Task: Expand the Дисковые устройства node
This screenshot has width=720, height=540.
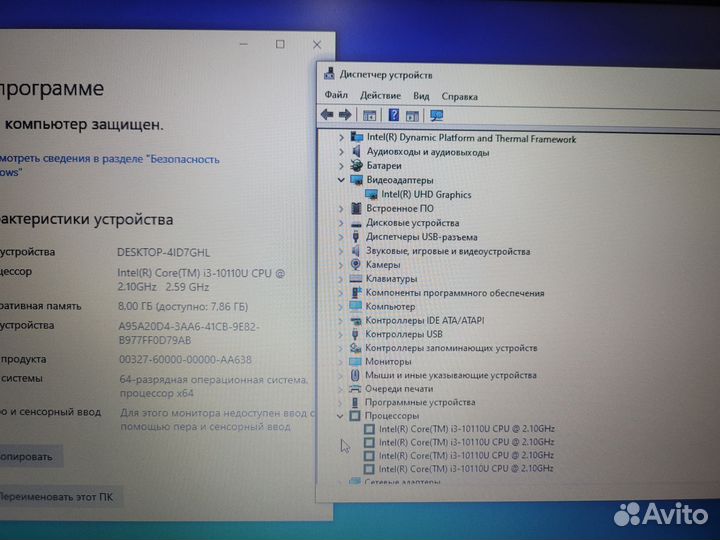Action: 341,223
